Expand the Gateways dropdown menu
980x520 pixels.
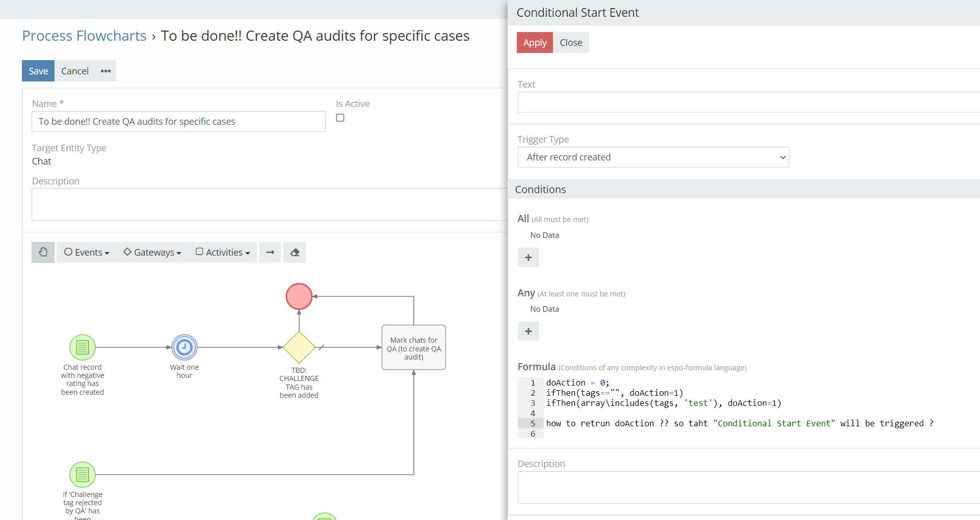tap(152, 252)
